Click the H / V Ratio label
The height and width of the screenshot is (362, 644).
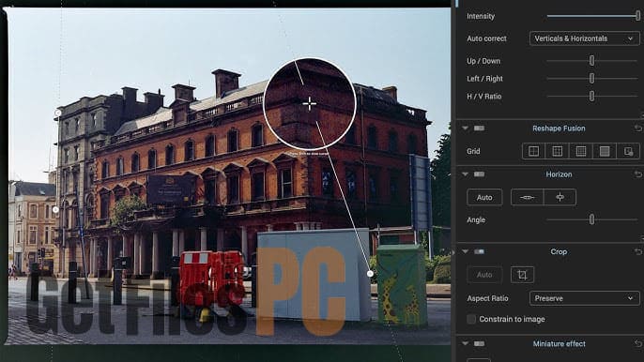pyautogui.click(x=483, y=96)
